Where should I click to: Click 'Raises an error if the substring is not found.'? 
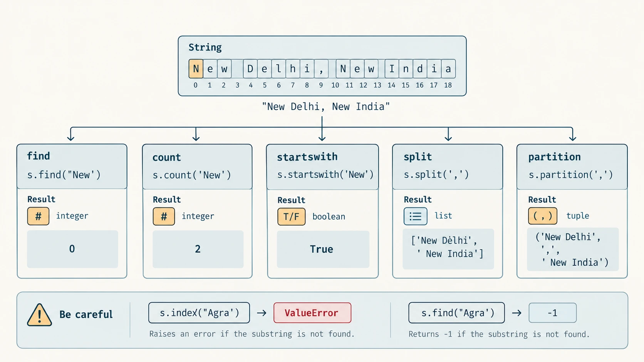click(252, 334)
